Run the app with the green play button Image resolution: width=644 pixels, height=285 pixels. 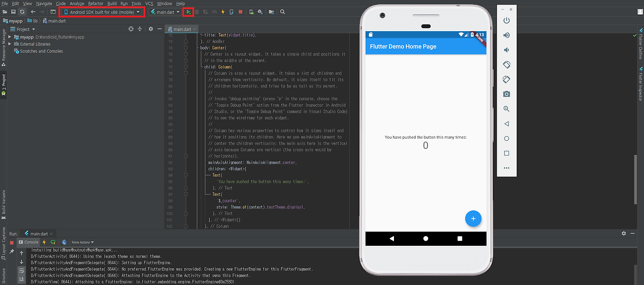pyautogui.click(x=188, y=12)
